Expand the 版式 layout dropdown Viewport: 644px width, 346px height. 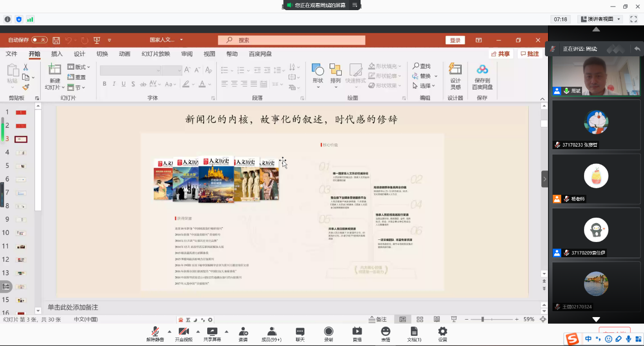tap(82, 67)
